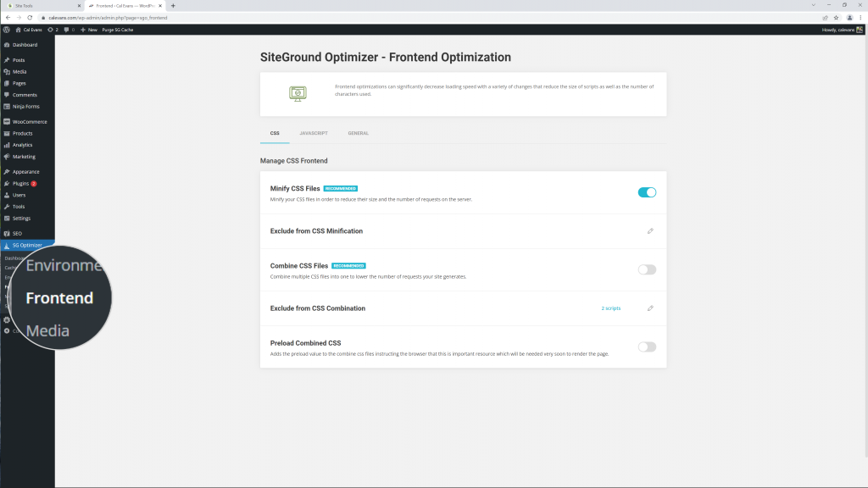Image resolution: width=868 pixels, height=488 pixels.
Task: Open the Chrome three-dot menu
Action: pyautogui.click(x=861, y=18)
